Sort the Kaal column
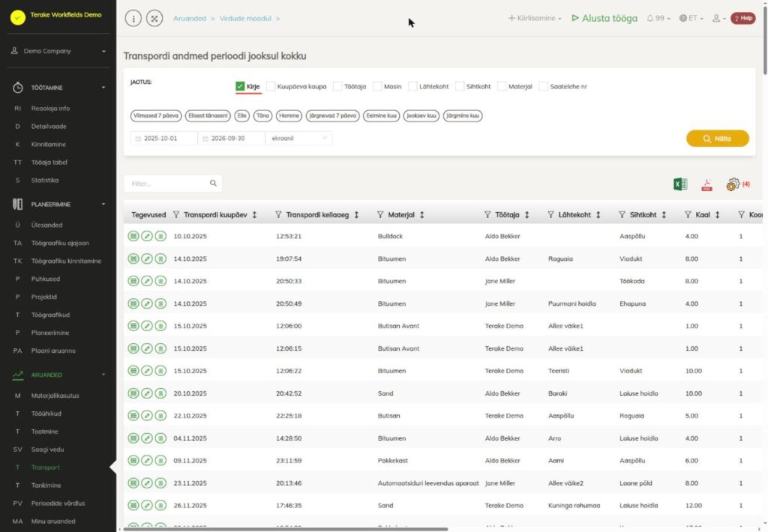The height and width of the screenshot is (532, 768). (x=718, y=215)
